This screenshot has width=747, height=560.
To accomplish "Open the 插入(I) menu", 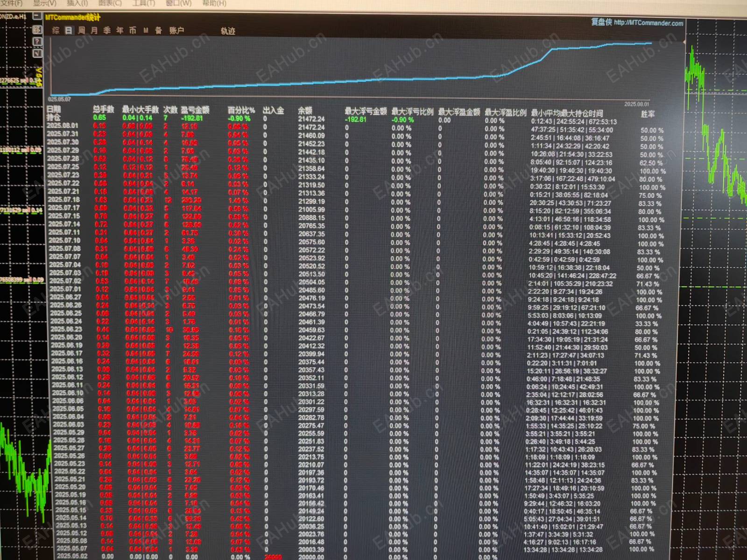I will click(77, 3).
